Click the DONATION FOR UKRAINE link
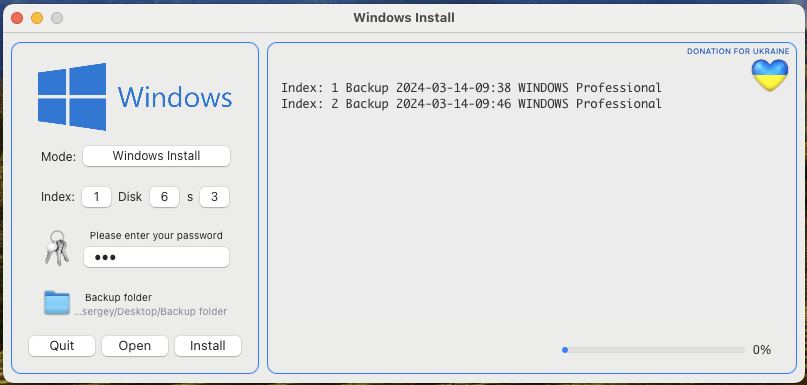Image resolution: width=807 pixels, height=385 pixels. click(x=738, y=51)
